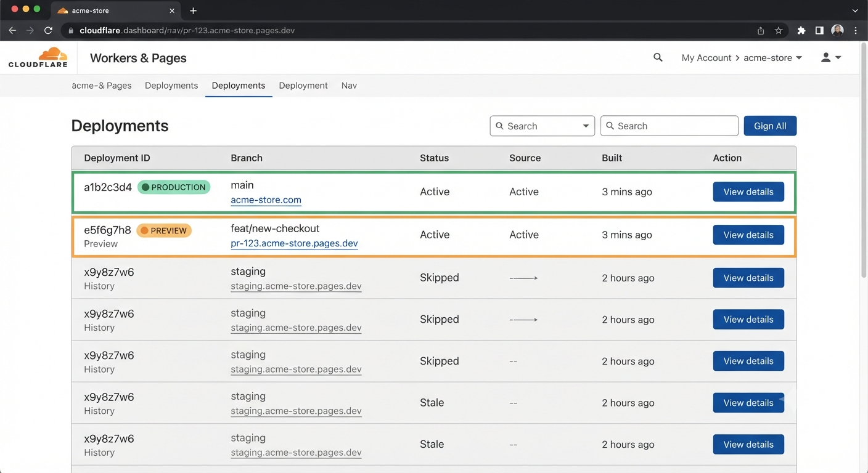This screenshot has height=473, width=868.
Task: Reload the page with the refresh icon
Action: pyautogui.click(x=48, y=30)
